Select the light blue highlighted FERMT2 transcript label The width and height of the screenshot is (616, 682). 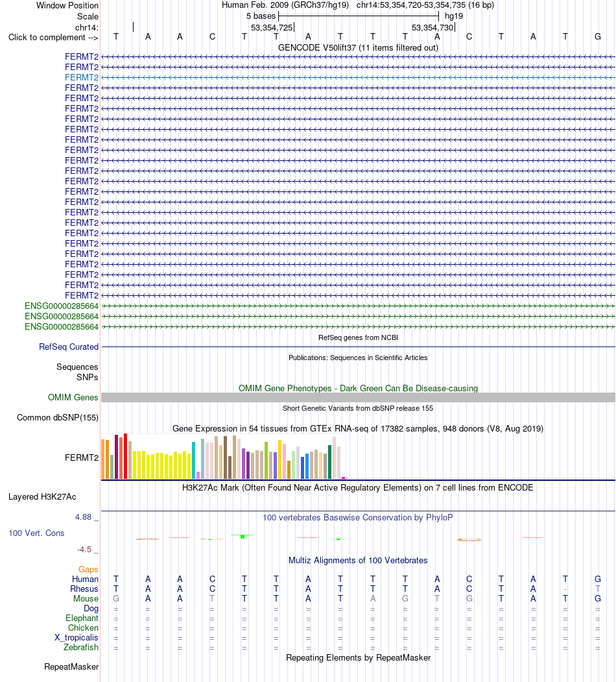82,77
